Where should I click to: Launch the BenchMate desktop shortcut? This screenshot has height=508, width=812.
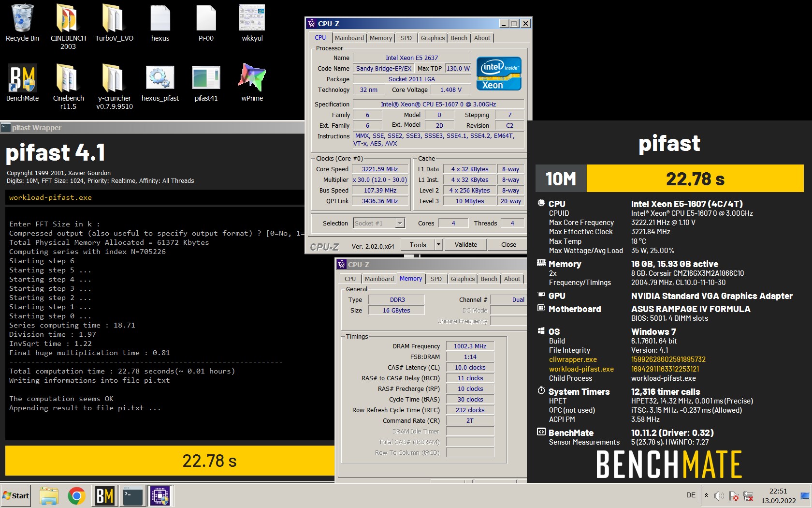(22, 83)
